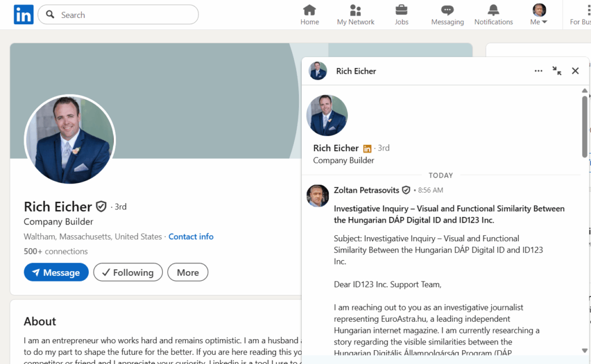591x364 pixels.
Task: Click the Message button on Rich Eicher's profile
Action: coord(56,272)
